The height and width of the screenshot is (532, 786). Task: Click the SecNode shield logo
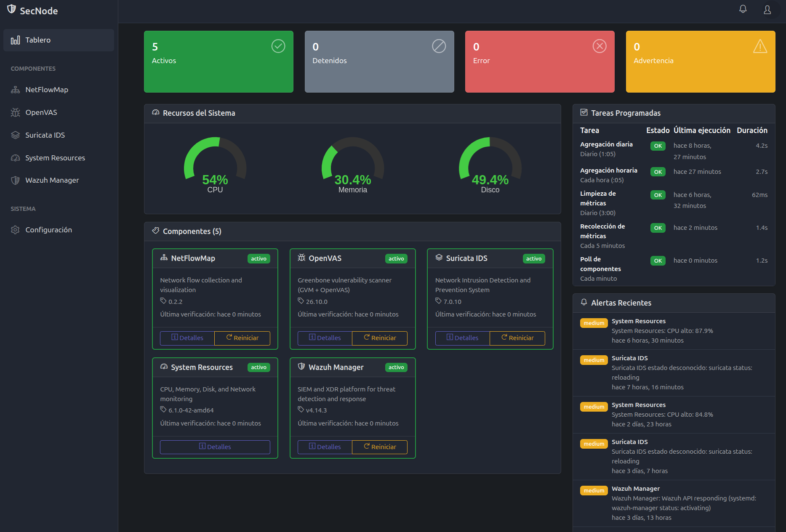(x=12, y=9)
